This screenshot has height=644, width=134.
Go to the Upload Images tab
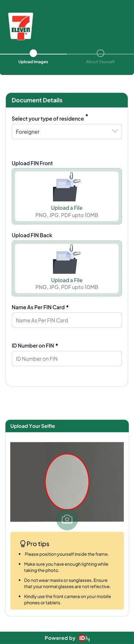click(x=33, y=62)
